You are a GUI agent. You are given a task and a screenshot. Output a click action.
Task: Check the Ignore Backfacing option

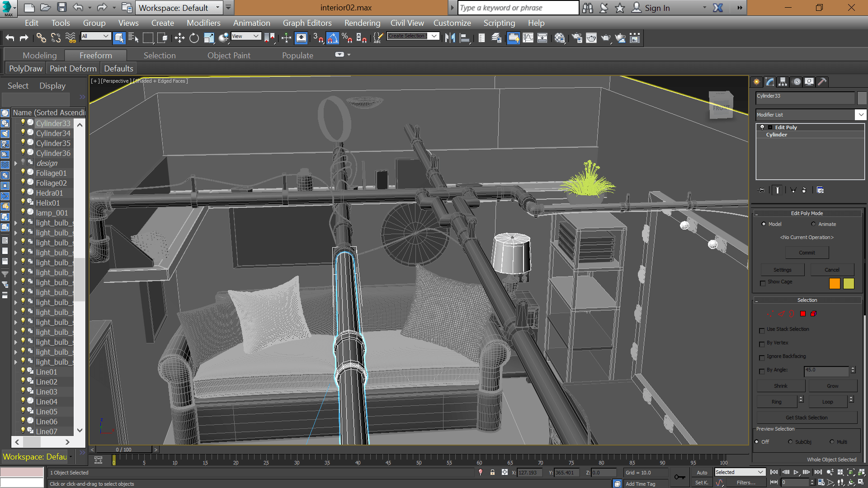[x=762, y=357]
